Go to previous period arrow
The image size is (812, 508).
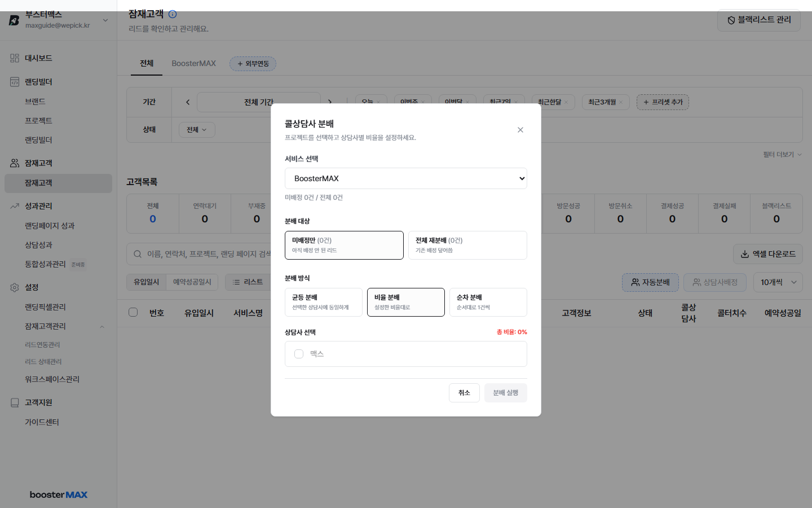coord(188,102)
